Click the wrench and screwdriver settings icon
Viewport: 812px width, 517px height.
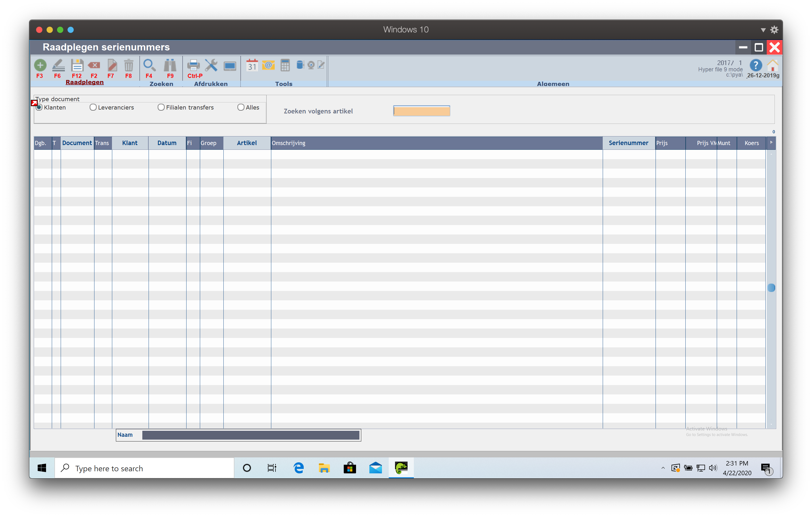point(211,65)
